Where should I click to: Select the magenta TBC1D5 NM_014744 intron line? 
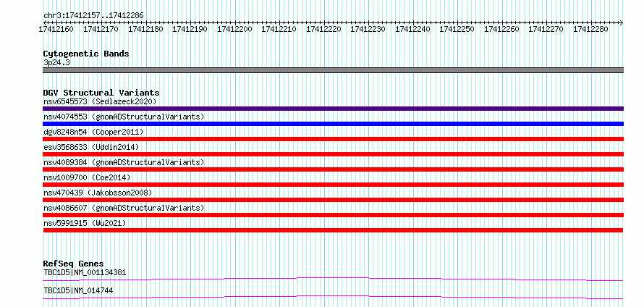pyautogui.click(x=333, y=297)
